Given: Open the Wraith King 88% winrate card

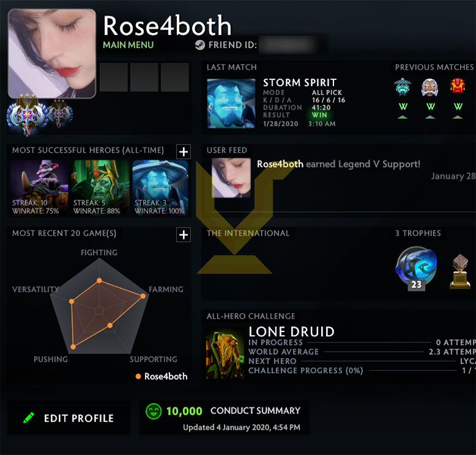Looking at the screenshot, I should point(100,188).
